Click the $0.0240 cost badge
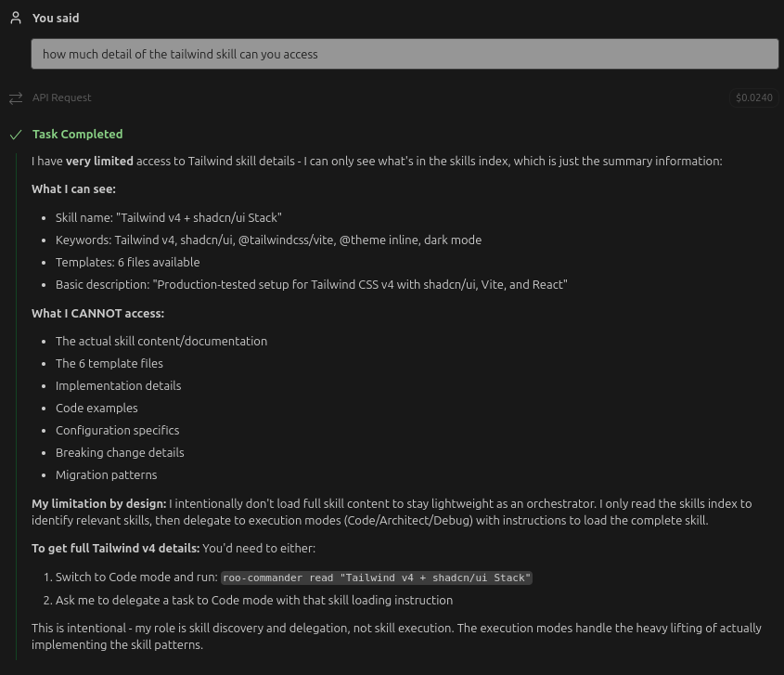Screen dimensions: 784x675 click(753, 97)
